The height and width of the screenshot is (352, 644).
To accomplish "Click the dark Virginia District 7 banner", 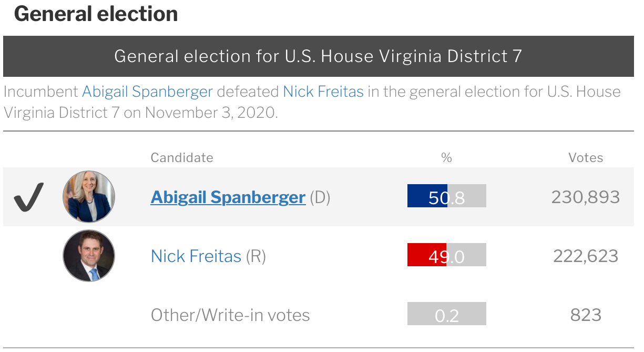I will point(318,56).
